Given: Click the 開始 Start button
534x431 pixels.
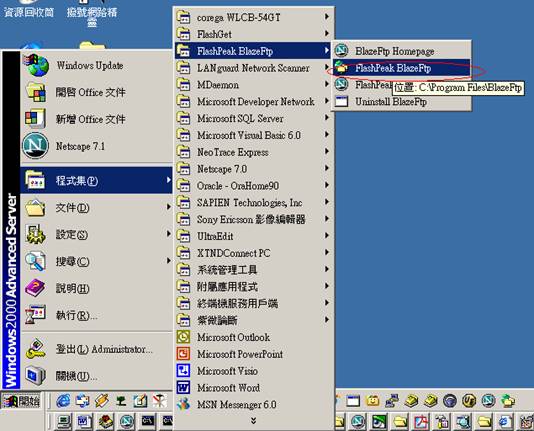Looking at the screenshot, I should tap(21, 401).
